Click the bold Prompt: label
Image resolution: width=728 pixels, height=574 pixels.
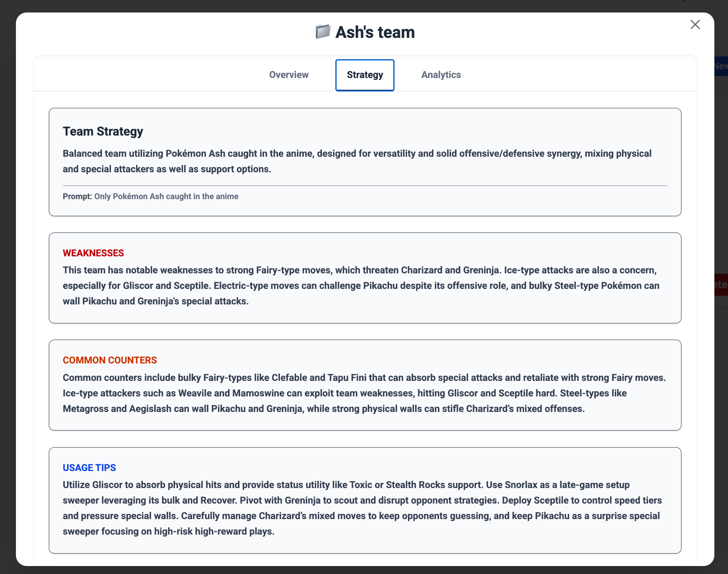point(77,197)
